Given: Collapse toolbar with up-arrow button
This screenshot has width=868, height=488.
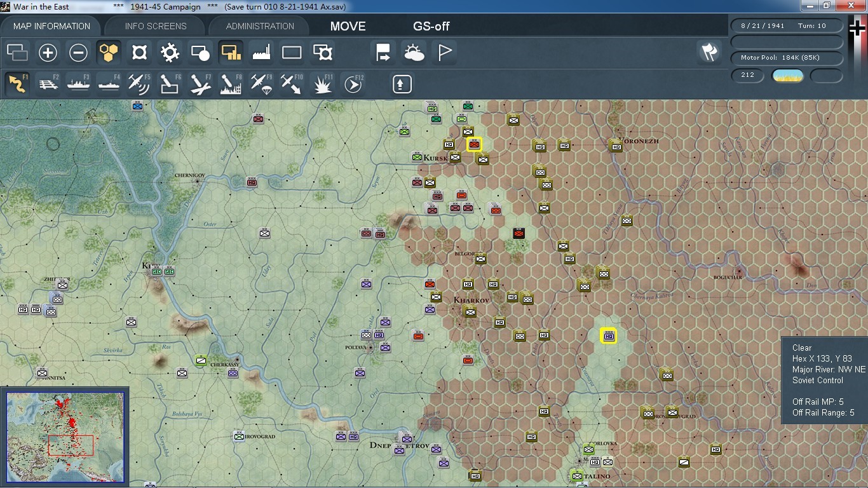Looking at the screenshot, I should tap(402, 83).
